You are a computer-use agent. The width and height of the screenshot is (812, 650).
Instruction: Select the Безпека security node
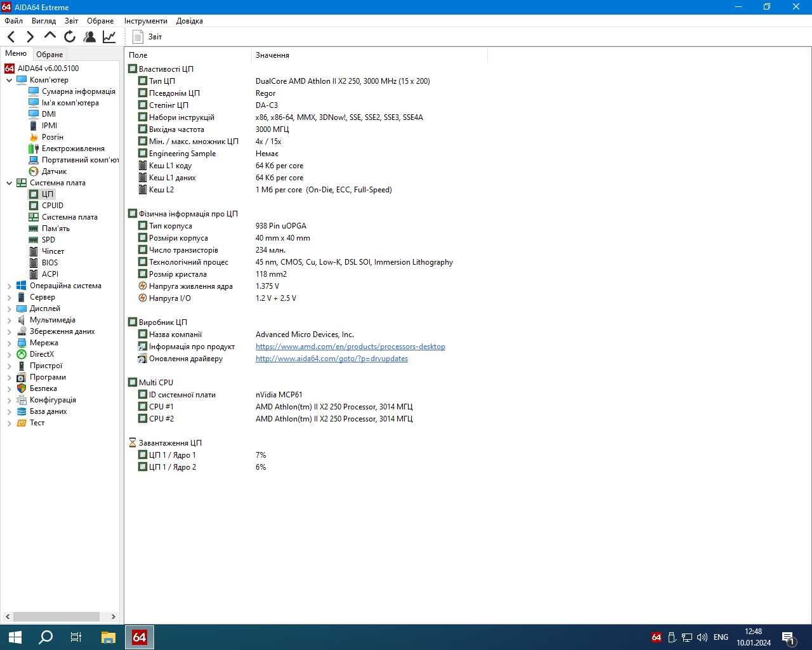[43, 388]
